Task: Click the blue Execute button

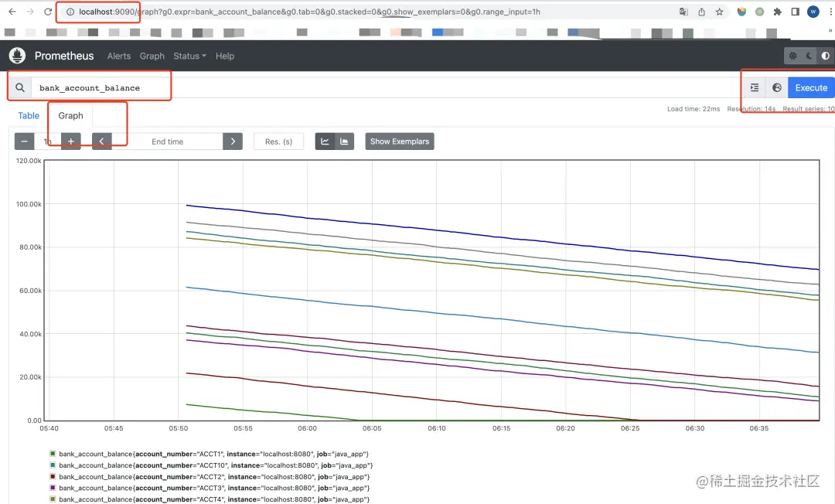Action: tap(811, 88)
